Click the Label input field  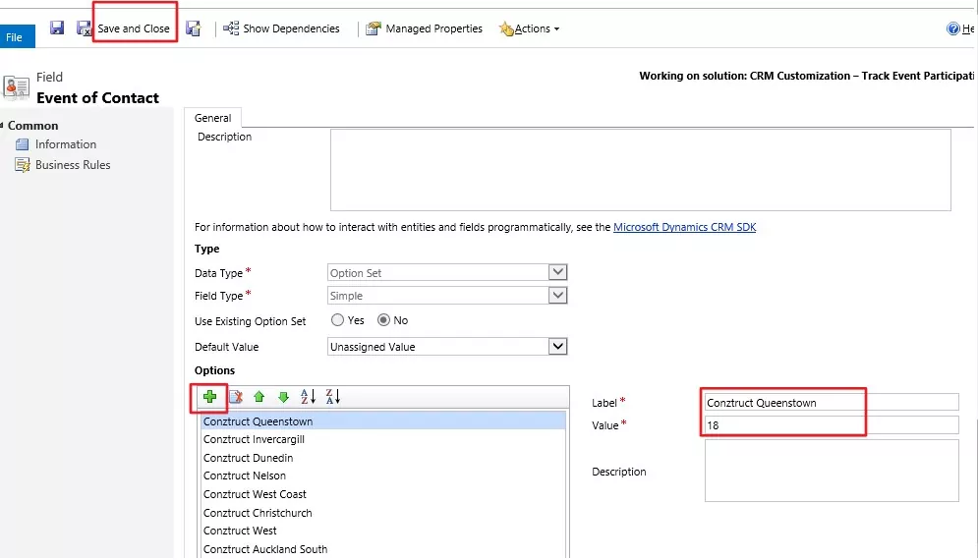(832, 402)
